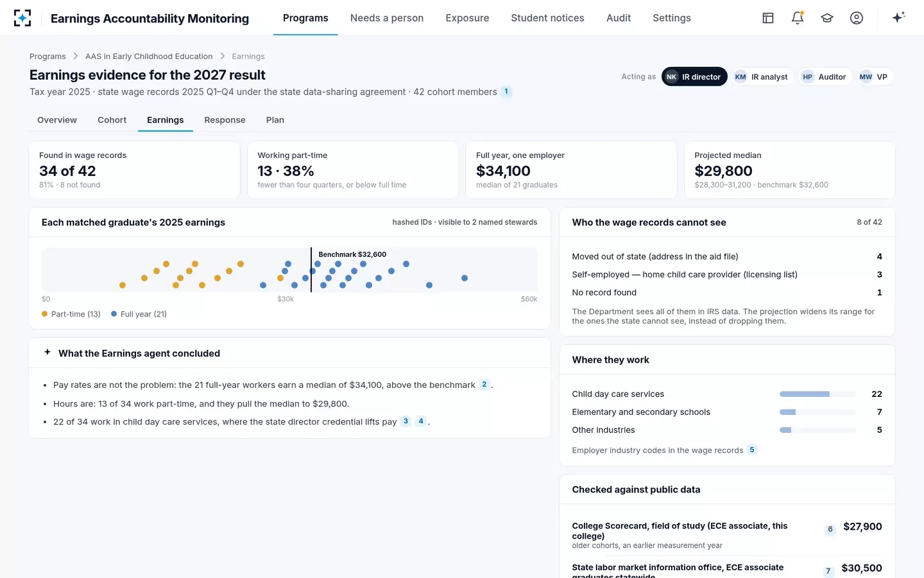Viewport: 924px width, 578px height.
Task: Open the notifications bell
Action: (x=798, y=18)
